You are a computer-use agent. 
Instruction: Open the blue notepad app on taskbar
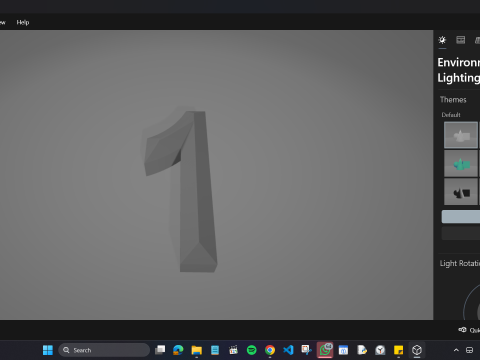(215, 350)
